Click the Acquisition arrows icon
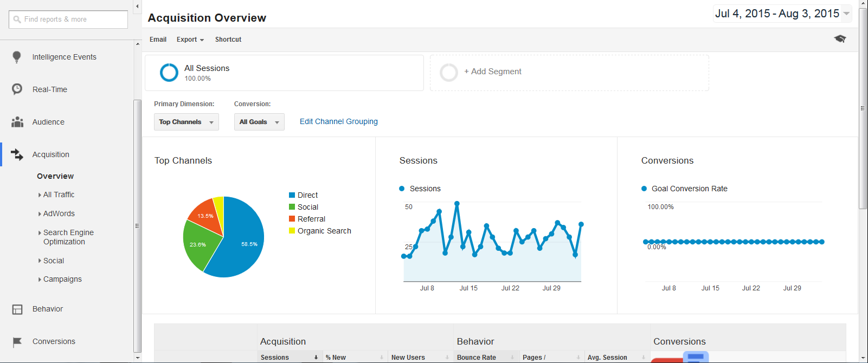 17,154
